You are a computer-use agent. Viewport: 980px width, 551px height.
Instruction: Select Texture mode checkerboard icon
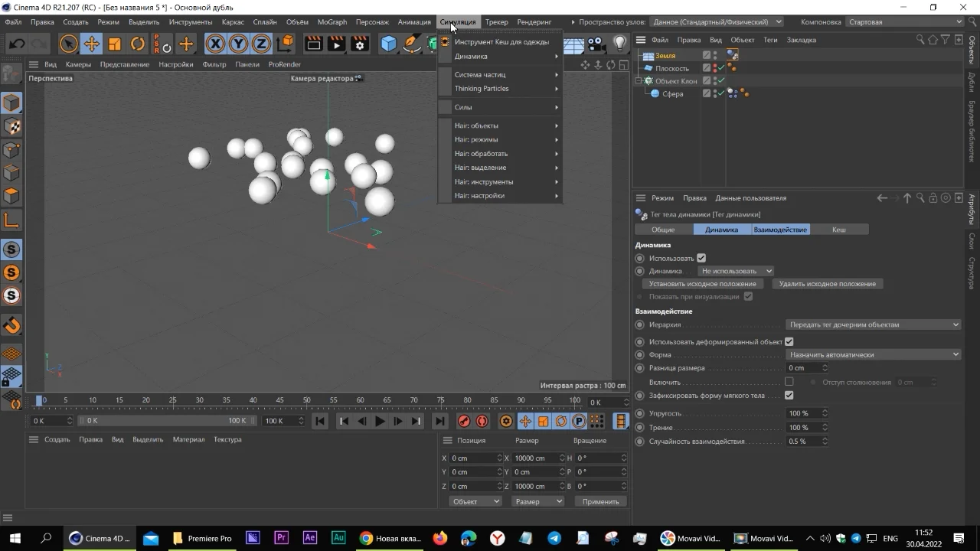11,126
